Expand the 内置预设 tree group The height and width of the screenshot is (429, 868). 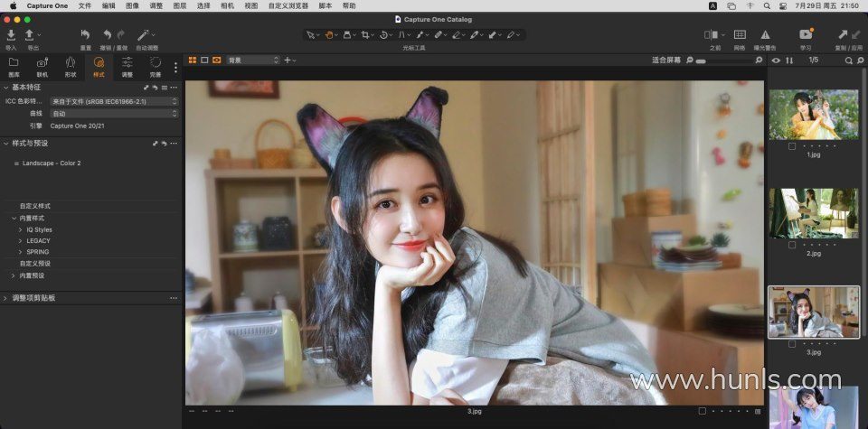tap(14, 275)
